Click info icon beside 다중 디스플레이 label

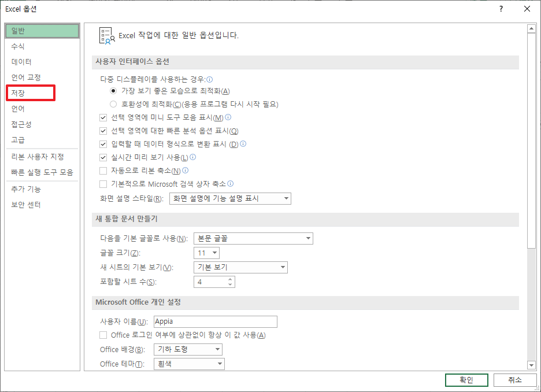pos(209,79)
